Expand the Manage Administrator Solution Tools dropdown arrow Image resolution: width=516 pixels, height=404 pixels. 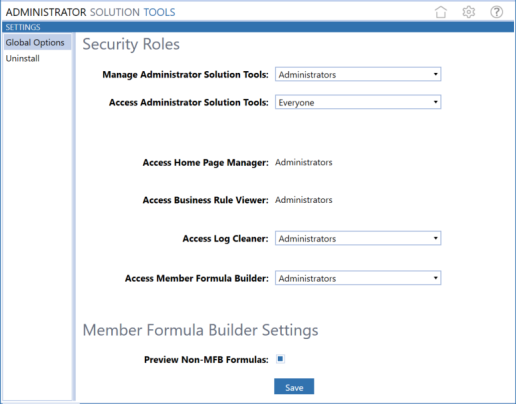[x=435, y=74]
